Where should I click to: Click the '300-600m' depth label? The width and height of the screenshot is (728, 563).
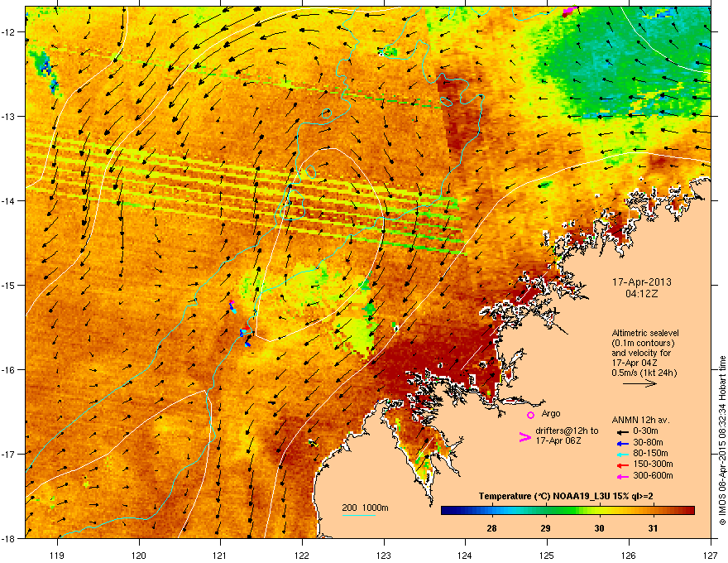653,475
